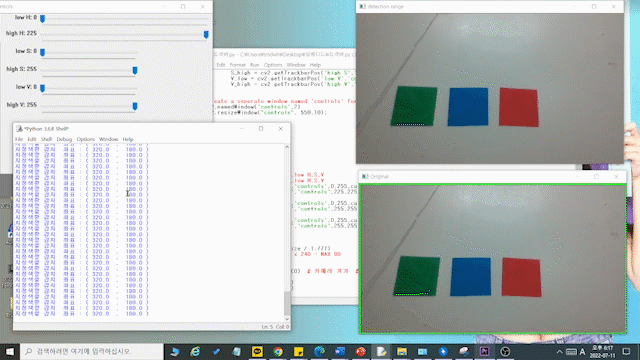The width and height of the screenshot is (640, 360).
Task: Show hidden system tray icons
Action: (x=560, y=351)
